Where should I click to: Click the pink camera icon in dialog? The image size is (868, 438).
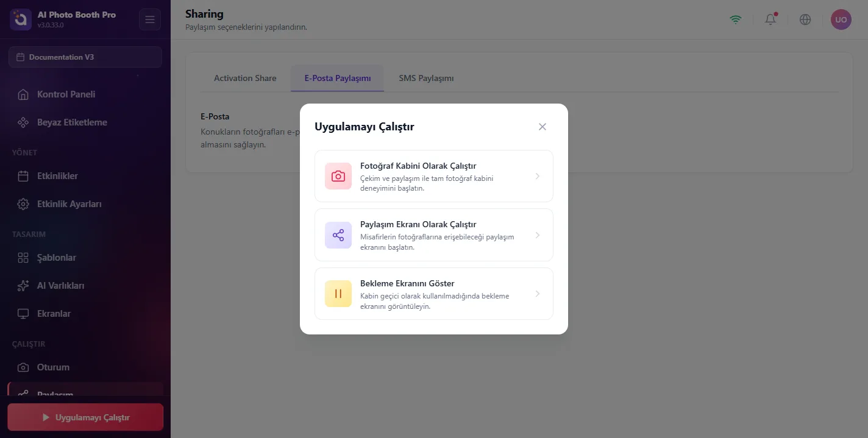(338, 176)
